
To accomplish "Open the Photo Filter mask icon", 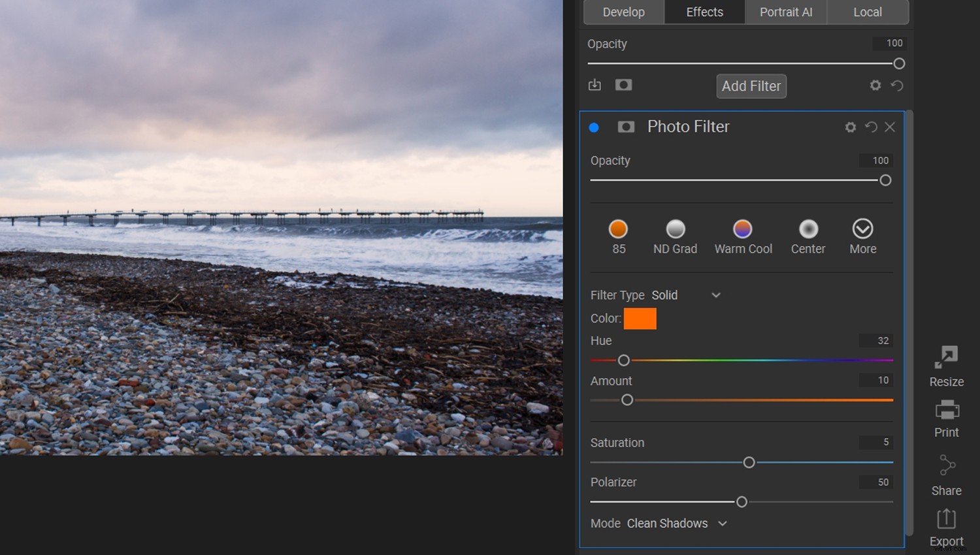I will (626, 127).
